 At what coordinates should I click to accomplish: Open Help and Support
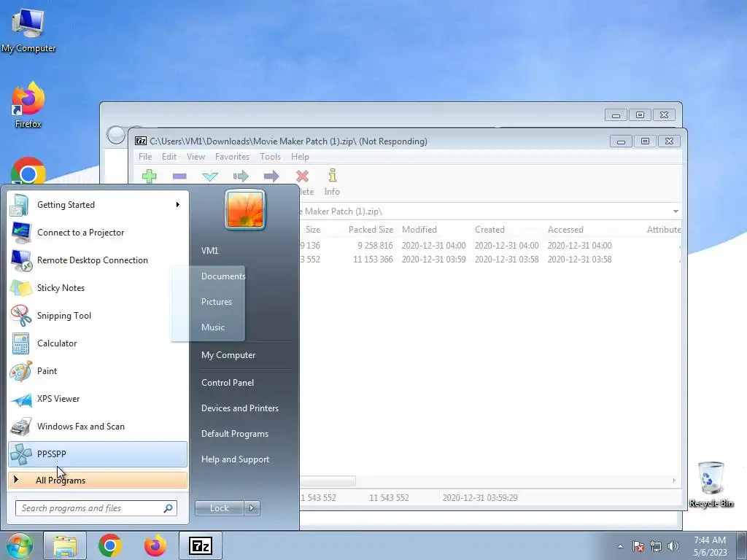[236, 459]
